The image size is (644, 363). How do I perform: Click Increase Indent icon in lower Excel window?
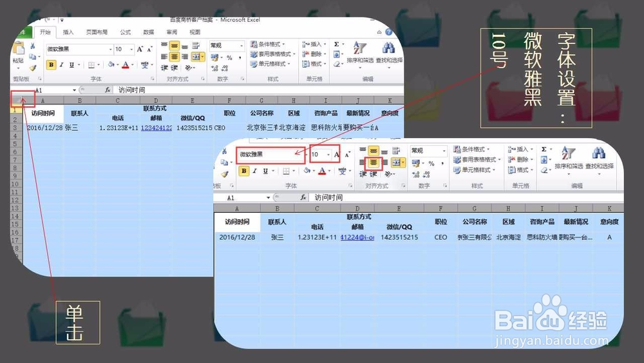[373, 174]
